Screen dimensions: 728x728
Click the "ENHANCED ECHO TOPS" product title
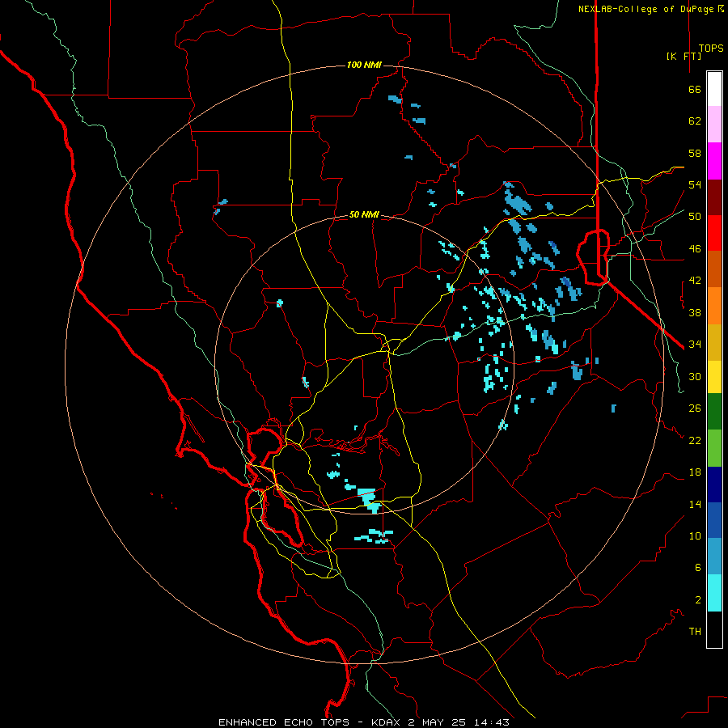284,722
